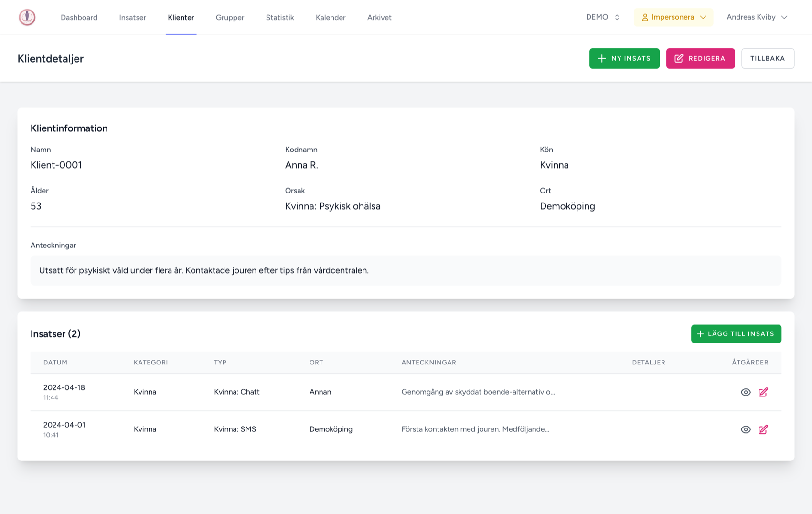Screen dimensions: 812x514
Task: Open the DEMO organization selector
Action: pyautogui.click(x=603, y=17)
